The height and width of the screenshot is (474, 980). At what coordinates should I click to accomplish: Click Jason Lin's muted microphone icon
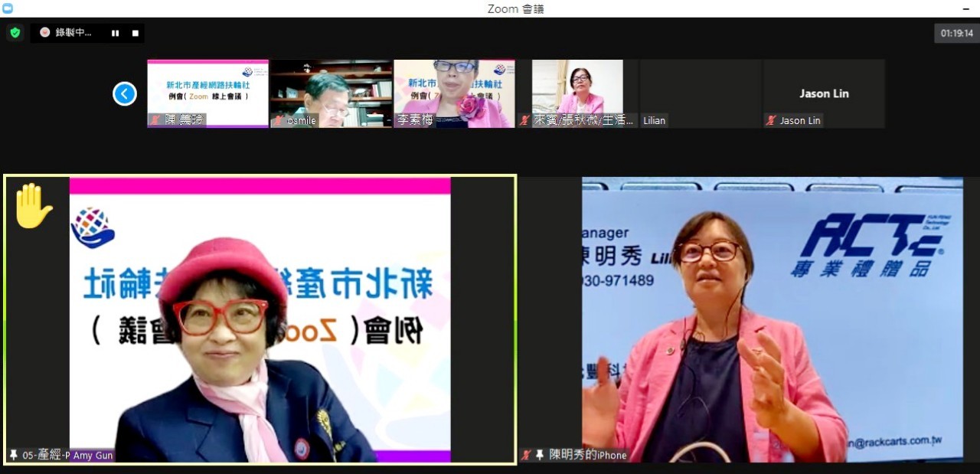click(770, 120)
